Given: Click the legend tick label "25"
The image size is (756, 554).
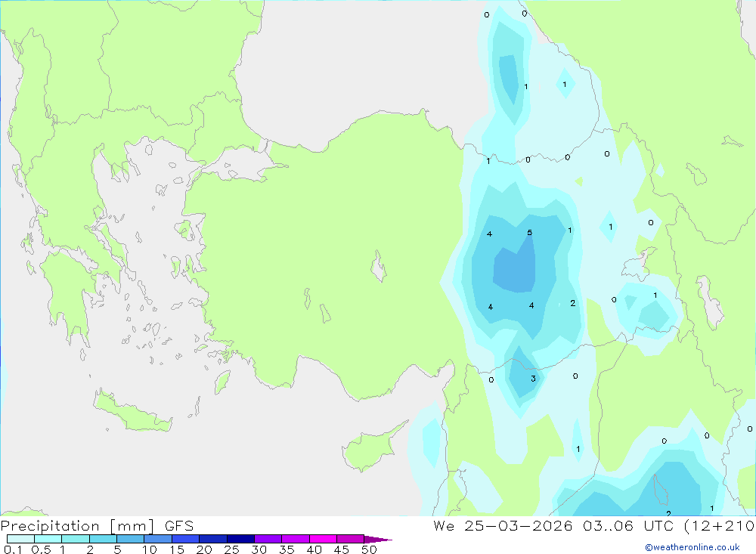Looking at the screenshot, I should pyautogui.click(x=231, y=549).
